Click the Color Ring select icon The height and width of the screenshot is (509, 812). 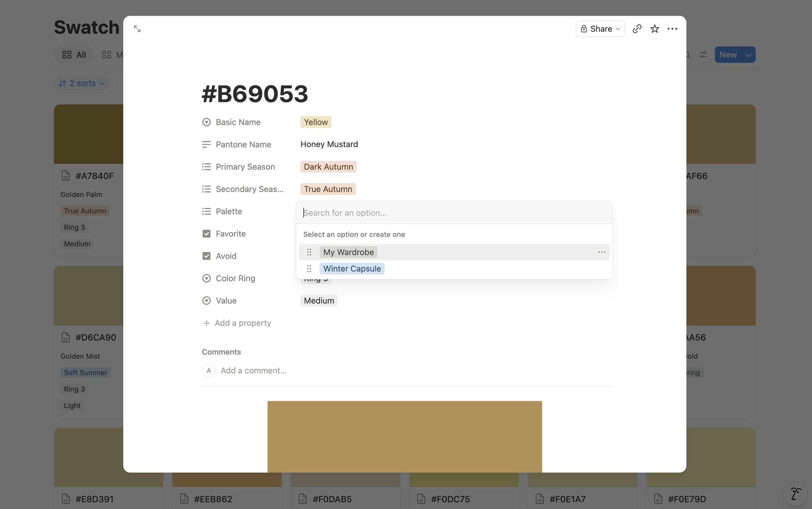[206, 279]
